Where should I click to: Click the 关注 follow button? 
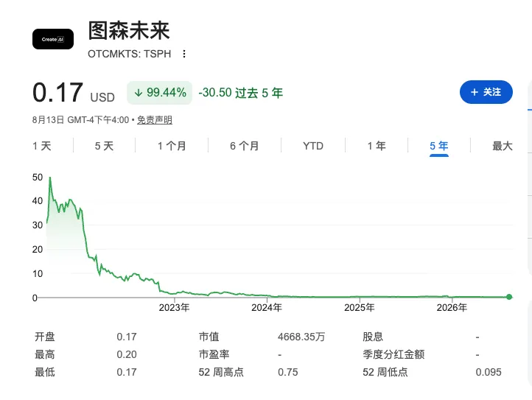(x=486, y=92)
